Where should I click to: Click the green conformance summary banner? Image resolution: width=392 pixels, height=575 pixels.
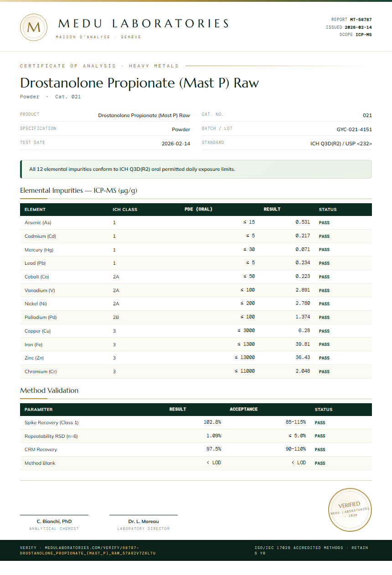coord(196,169)
